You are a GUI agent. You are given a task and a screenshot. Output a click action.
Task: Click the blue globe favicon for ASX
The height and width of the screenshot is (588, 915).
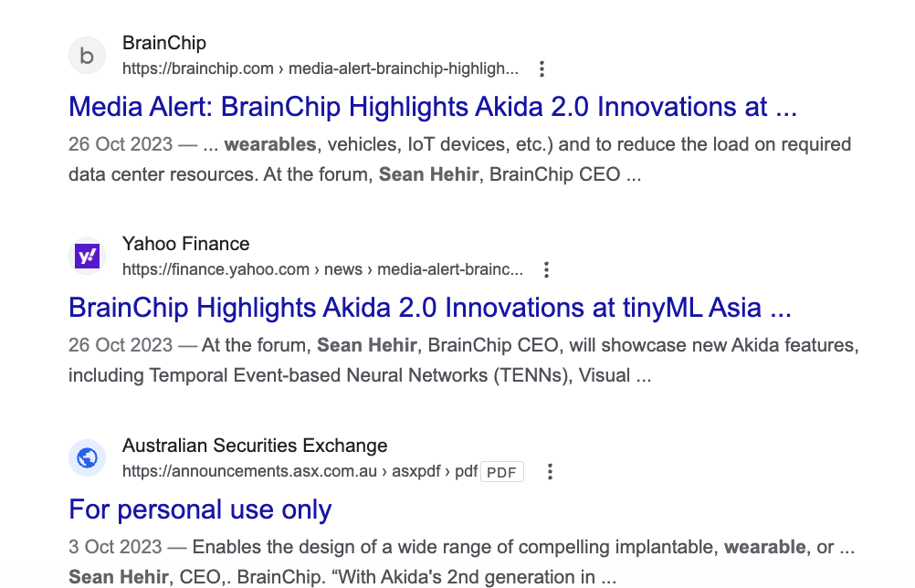click(87, 457)
